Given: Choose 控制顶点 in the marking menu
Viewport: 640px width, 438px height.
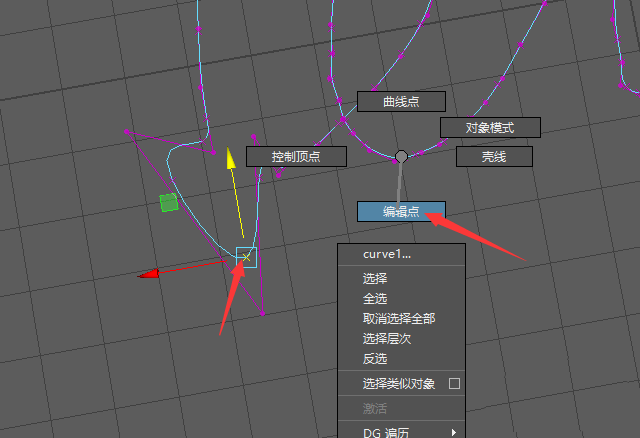Looking at the screenshot, I should click(296, 157).
